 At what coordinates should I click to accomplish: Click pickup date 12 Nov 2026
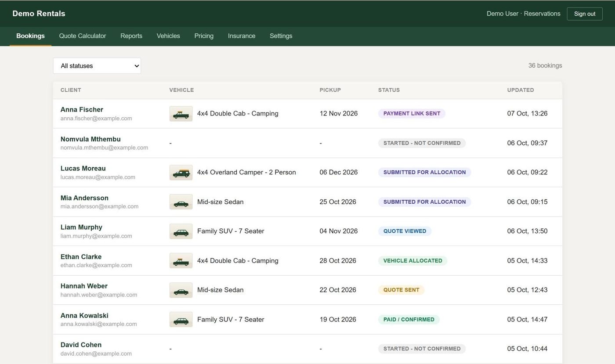[339, 113]
